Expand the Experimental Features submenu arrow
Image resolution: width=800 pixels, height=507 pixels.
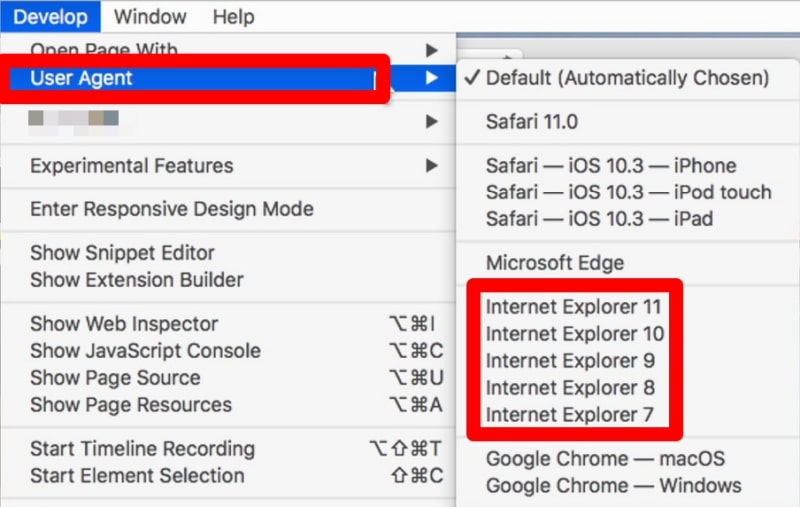coord(432,165)
